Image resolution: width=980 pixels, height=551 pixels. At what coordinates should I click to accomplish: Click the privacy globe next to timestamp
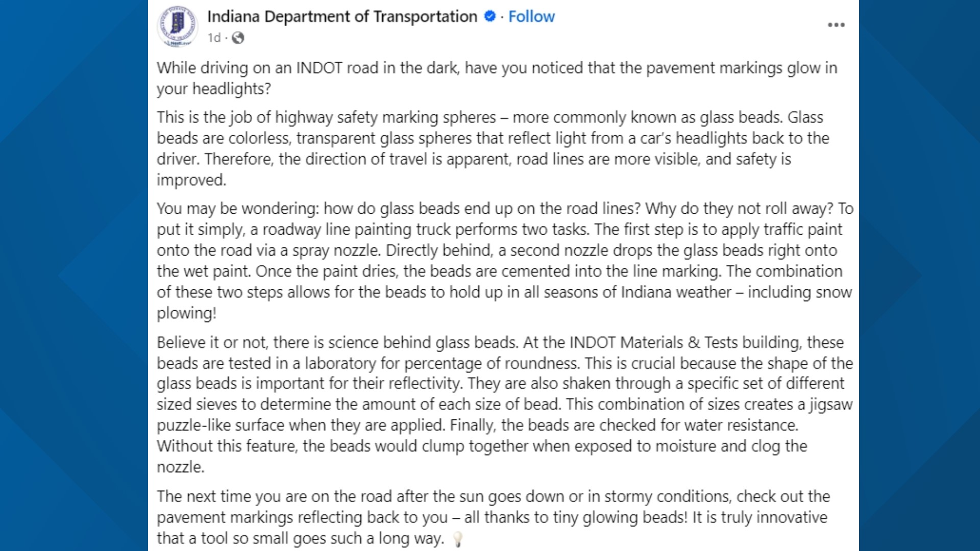pos(236,37)
